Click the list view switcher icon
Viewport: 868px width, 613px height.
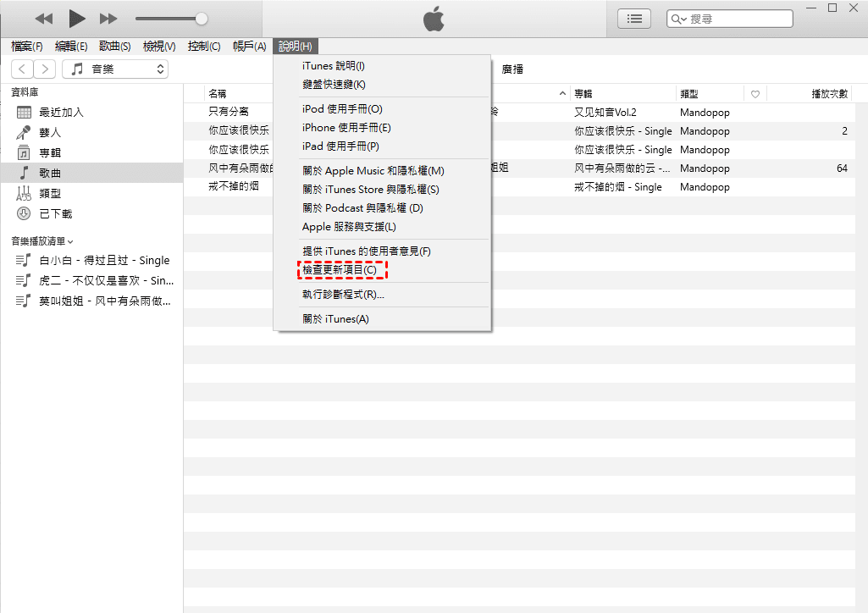point(633,18)
